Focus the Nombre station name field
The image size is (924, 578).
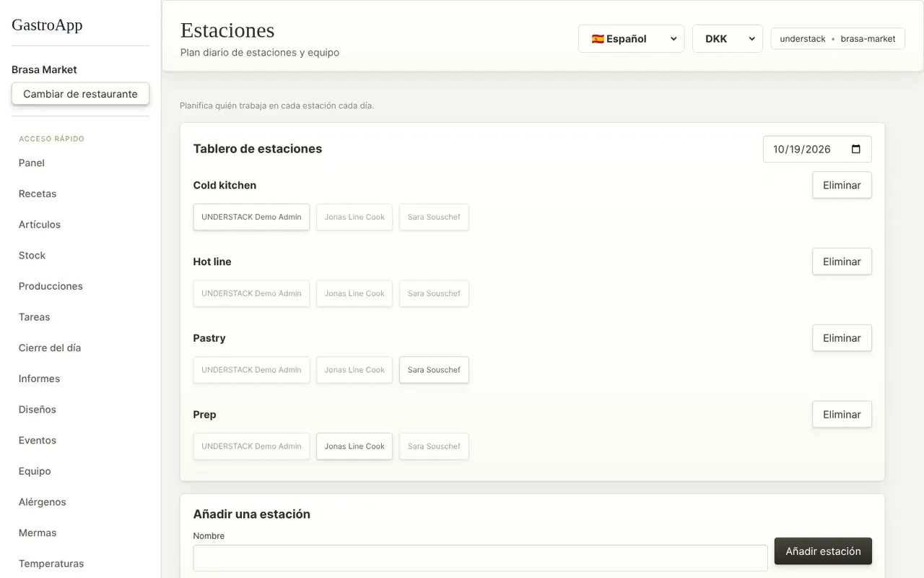(x=480, y=558)
